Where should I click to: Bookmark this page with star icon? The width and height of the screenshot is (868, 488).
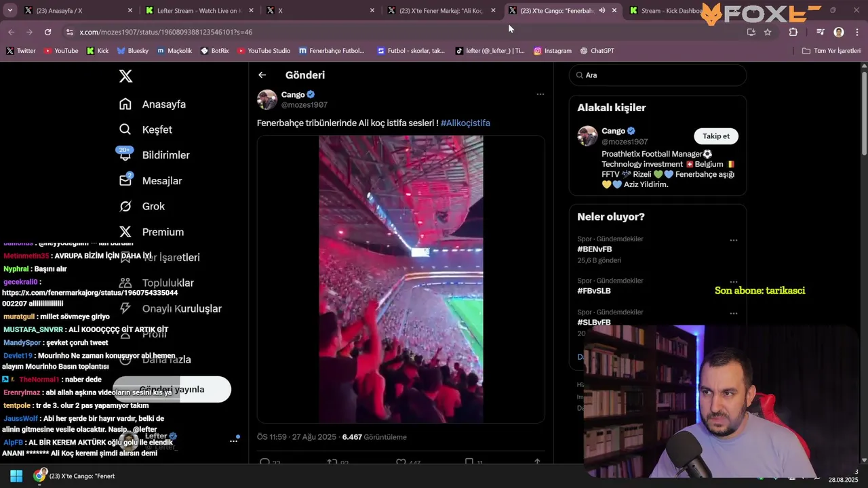pyautogui.click(x=768, y=32)
